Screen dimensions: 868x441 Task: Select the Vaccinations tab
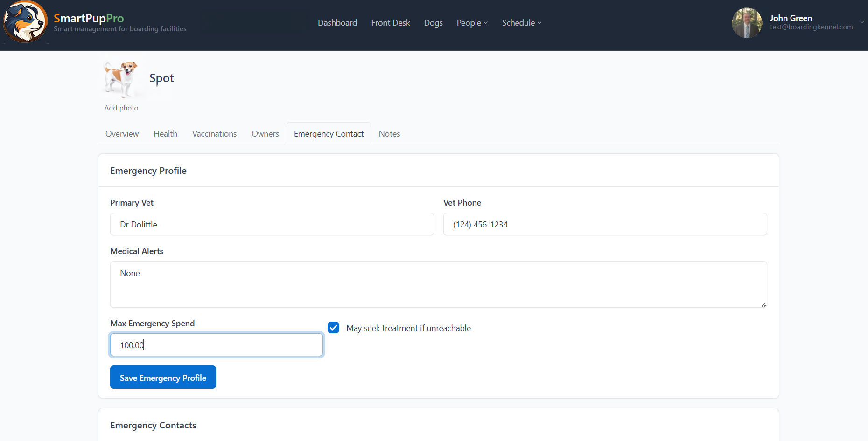tap(214, 134)
